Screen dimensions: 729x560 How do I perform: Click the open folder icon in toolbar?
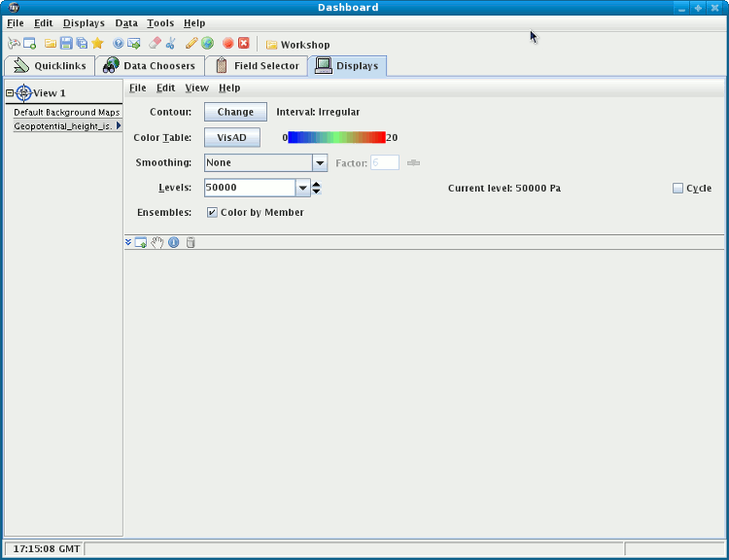pyautogui.click(x=50, y=44)
